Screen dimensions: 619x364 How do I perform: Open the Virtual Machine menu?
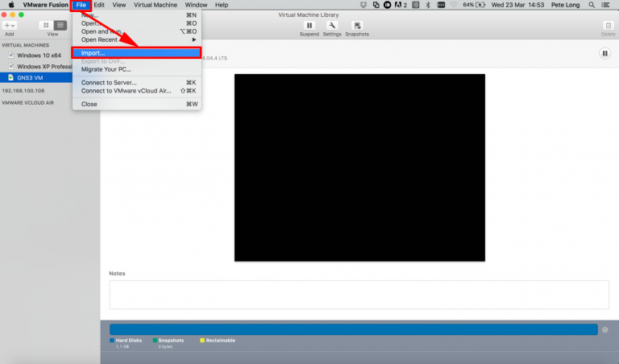pos(155,5)
